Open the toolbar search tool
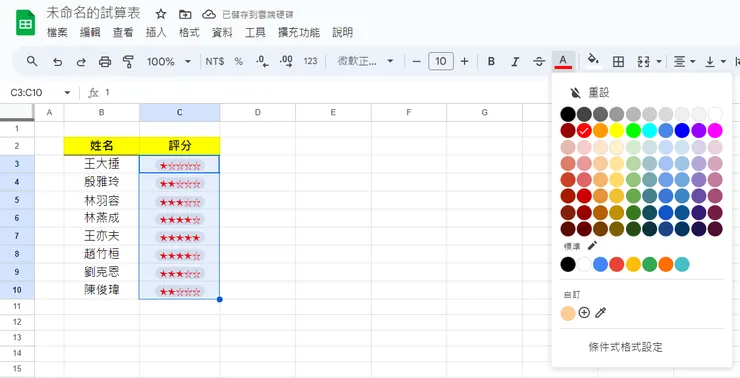Viewport: 740px width, 378px height. pos(32,61)
